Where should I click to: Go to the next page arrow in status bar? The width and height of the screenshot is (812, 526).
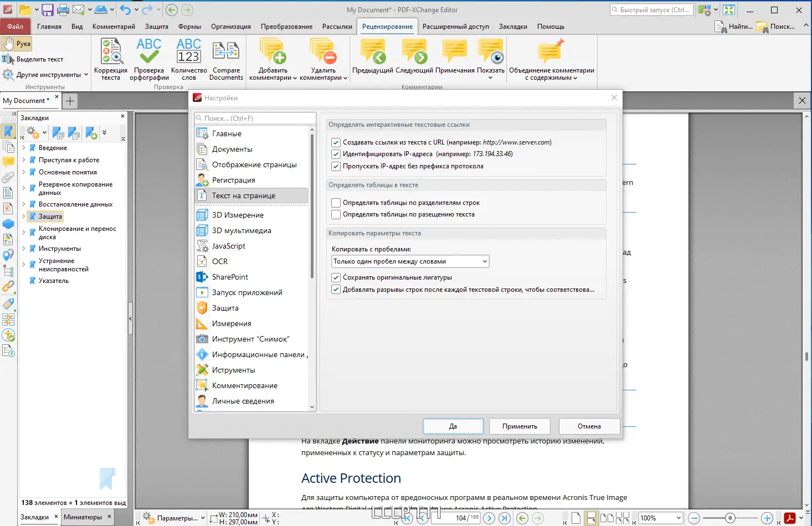point(489,518)
